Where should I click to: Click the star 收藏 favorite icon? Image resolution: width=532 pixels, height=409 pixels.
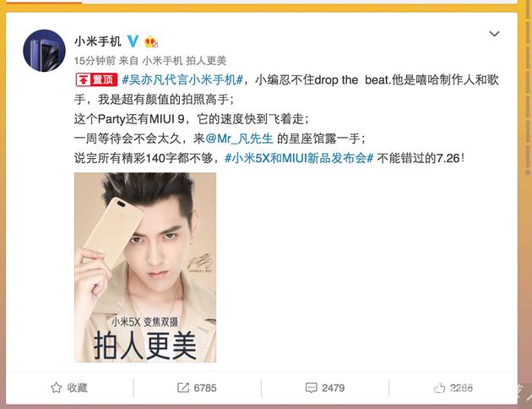point(56,388)
